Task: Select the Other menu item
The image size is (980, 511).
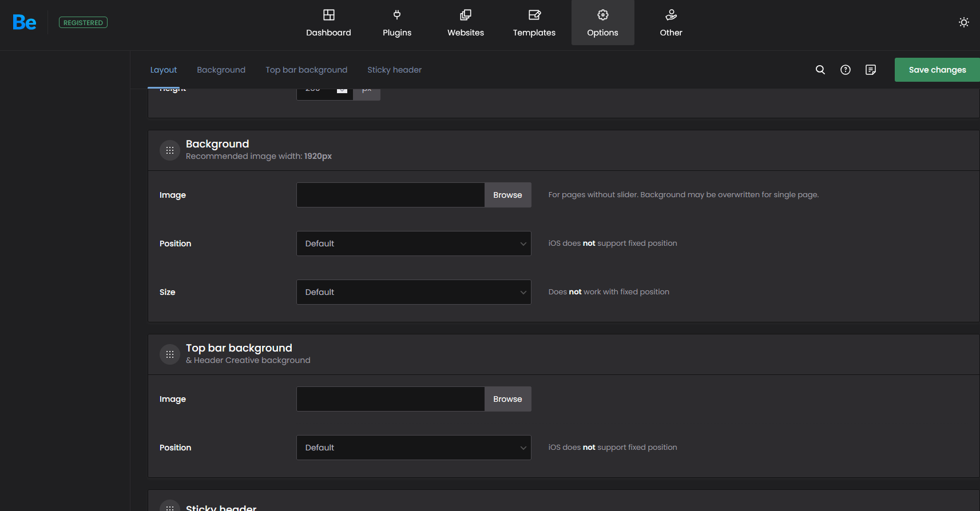Action: [670, 23]
